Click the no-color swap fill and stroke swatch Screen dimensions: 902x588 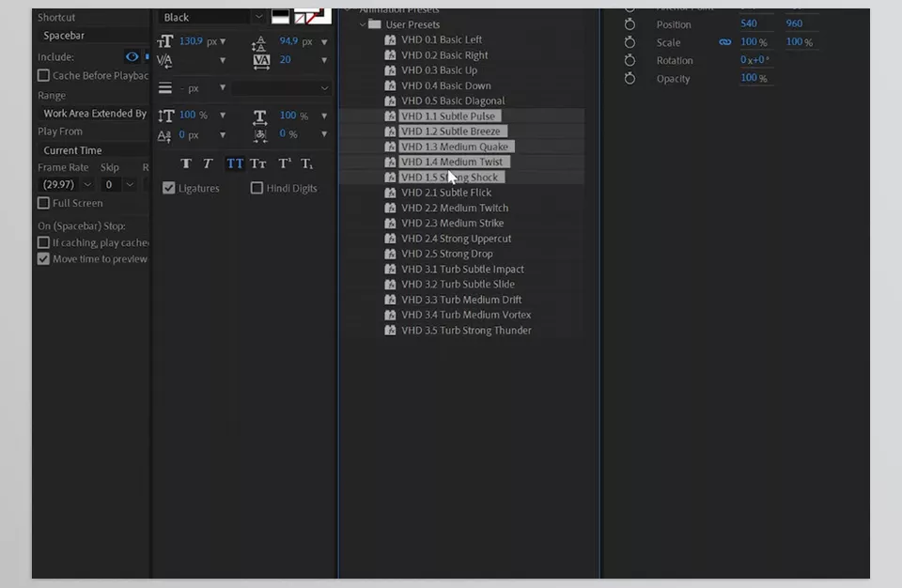coord(312,16)
